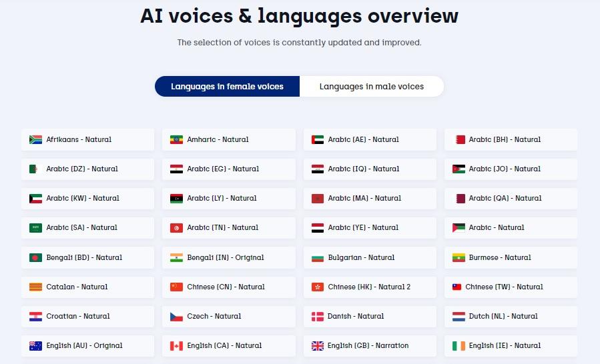This screenshot has height=364, width=600.
Task: Select Amharic - Natural voice label
Action: (x=218, y=139)
